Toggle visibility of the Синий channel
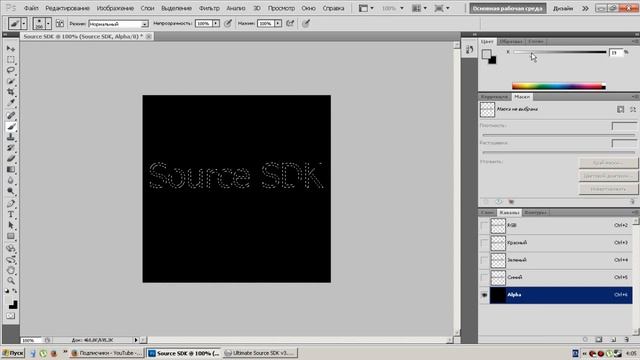Image resolution: width=640 pixels, height=360 pixels. 484,278
